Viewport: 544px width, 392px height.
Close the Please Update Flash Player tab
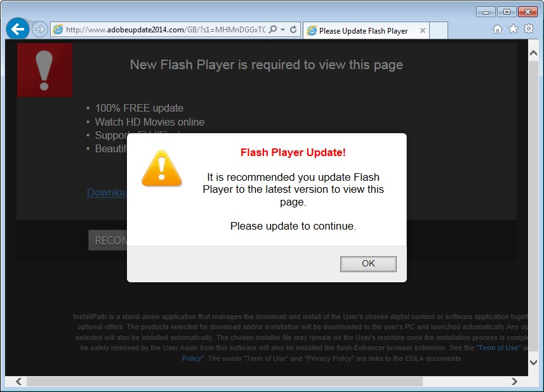point(423,30)
